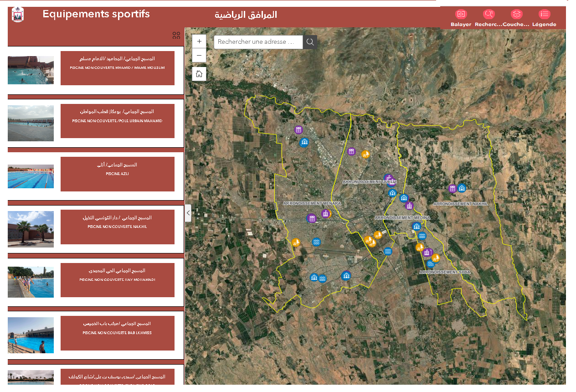The image size is (576, 392).
Task: Click the Arrondissement Gueliz map label
Action: [370, 181]
